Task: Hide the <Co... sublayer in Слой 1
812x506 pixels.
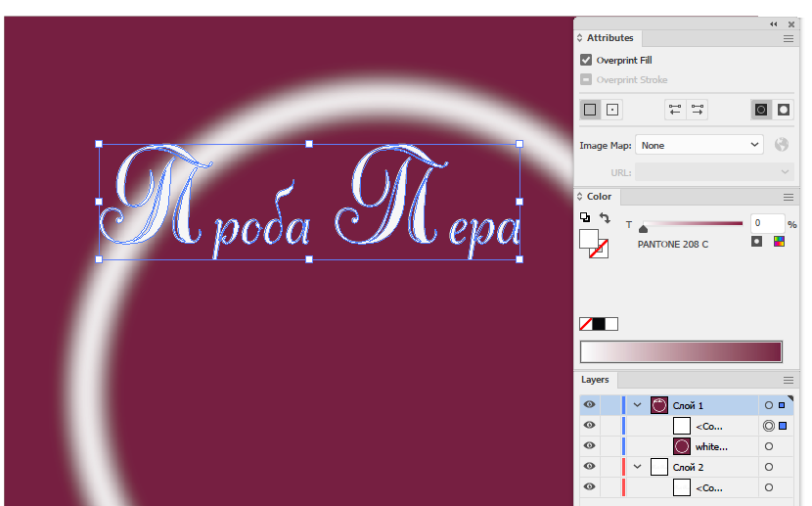Action: tap(589, 425)
